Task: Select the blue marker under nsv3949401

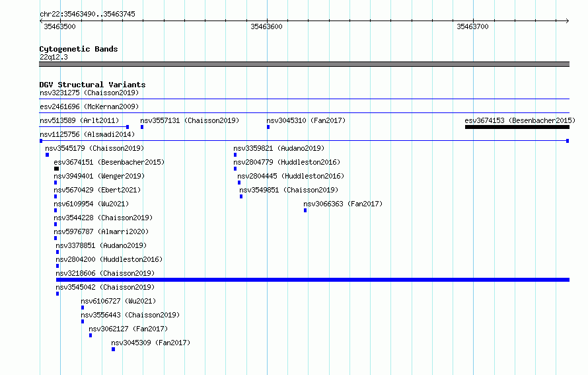Action: [55, 183]
